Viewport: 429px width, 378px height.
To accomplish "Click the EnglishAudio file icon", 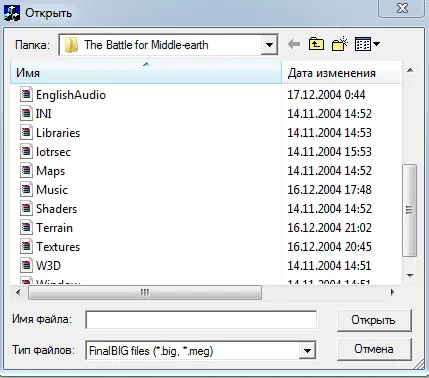I will (27, 94).
